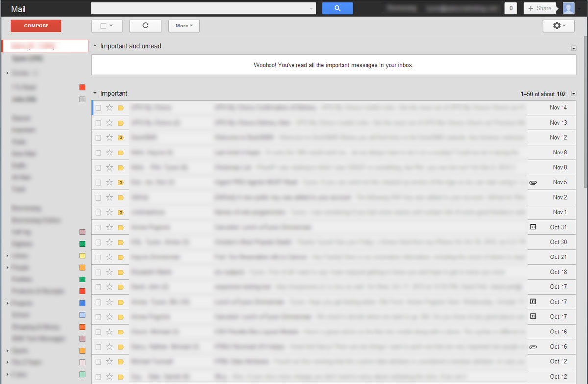Select the Nov 5 message checkbox
Viewport: 588px width, 384px height.
[x=98, y=182]
